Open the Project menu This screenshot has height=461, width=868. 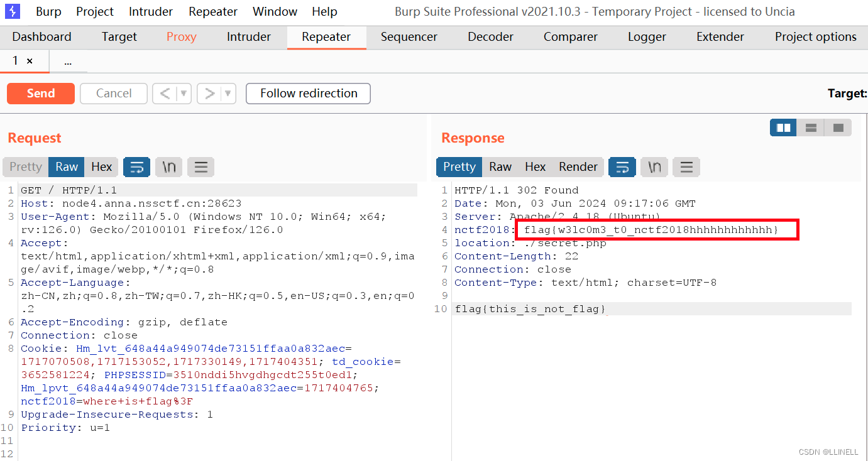coord(95,11)
